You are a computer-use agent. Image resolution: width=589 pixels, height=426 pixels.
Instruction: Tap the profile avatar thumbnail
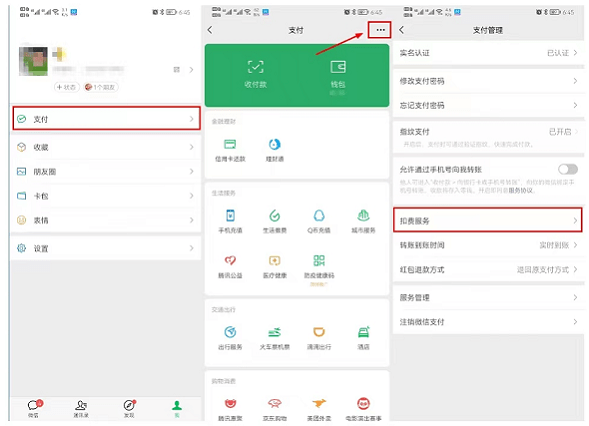[33, 61]
